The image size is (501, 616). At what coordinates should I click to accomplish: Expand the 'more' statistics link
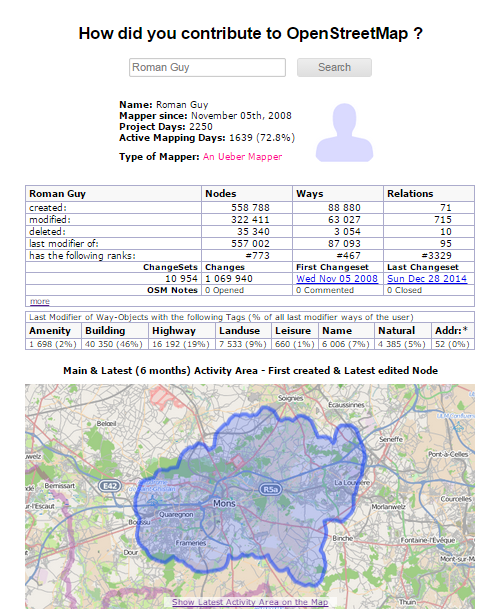[x=40, y=301]
